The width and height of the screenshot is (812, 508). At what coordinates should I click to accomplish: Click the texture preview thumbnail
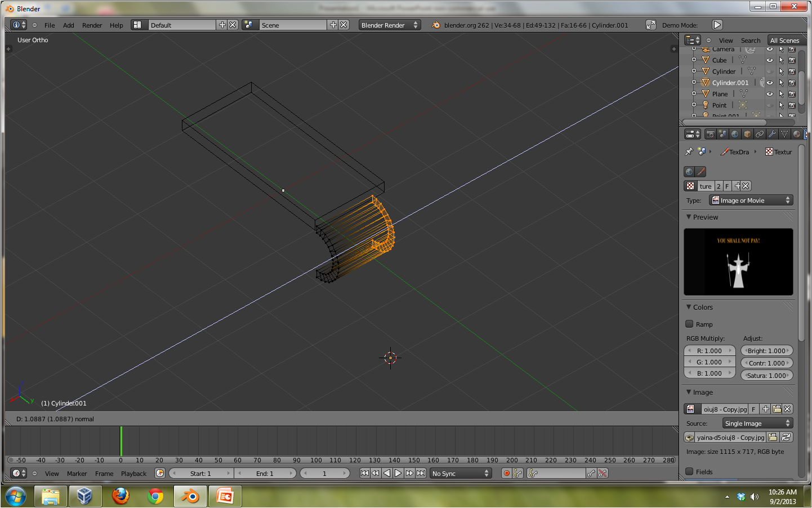[x=738, y=262]
